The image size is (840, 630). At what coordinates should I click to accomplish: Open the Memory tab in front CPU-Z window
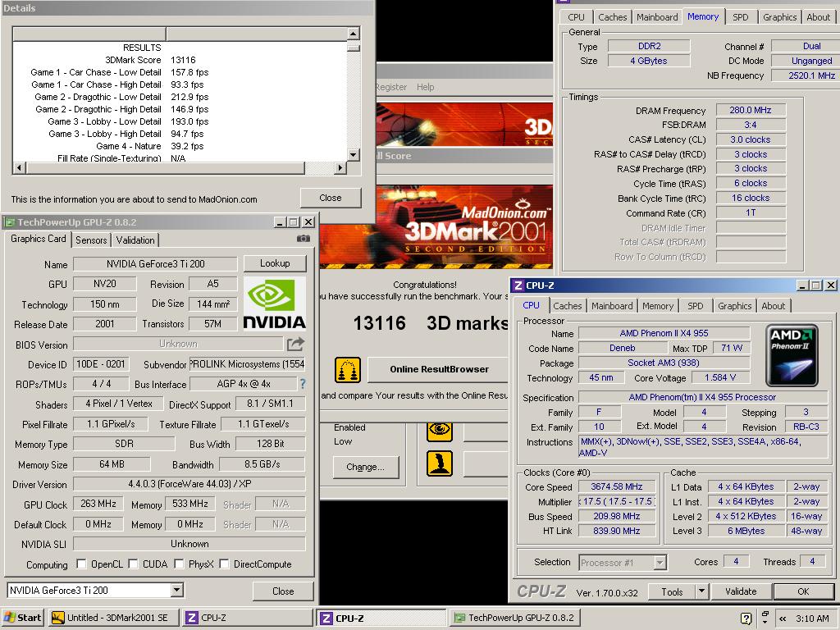[x=658, y=306]
